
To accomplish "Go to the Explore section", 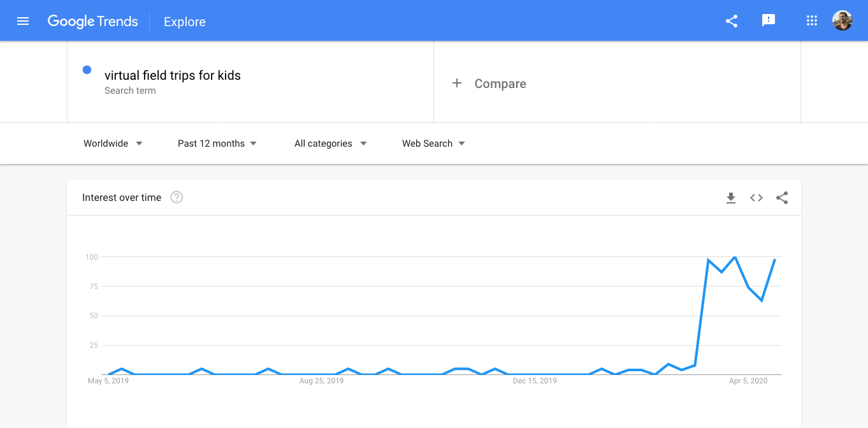I will click(x=184, y=22).
